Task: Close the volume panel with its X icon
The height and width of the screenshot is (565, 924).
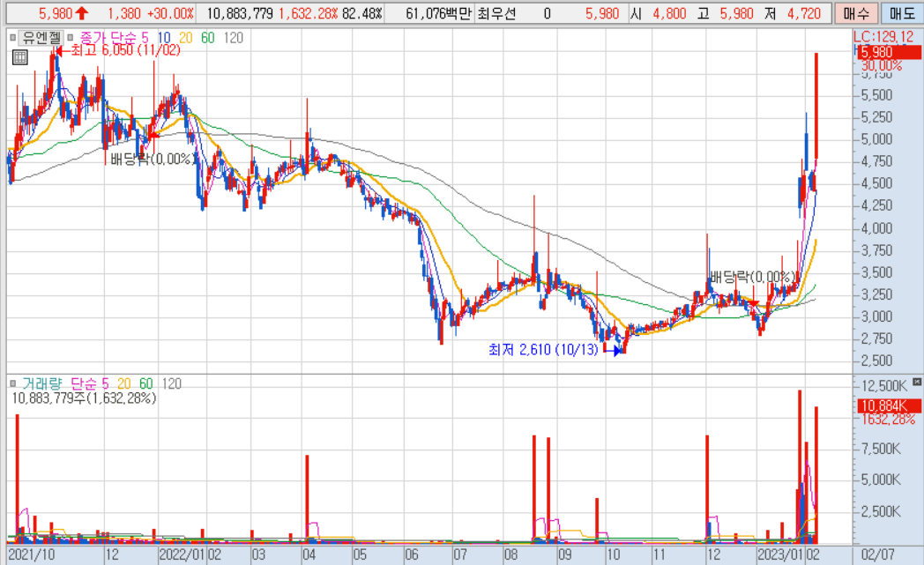Action: click(916, 382)
